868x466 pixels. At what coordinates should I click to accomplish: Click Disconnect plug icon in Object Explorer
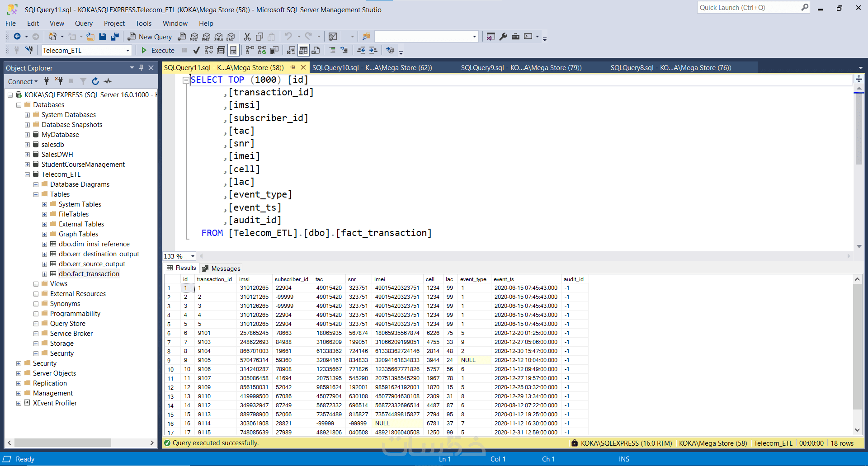click(x=59, y=81)
